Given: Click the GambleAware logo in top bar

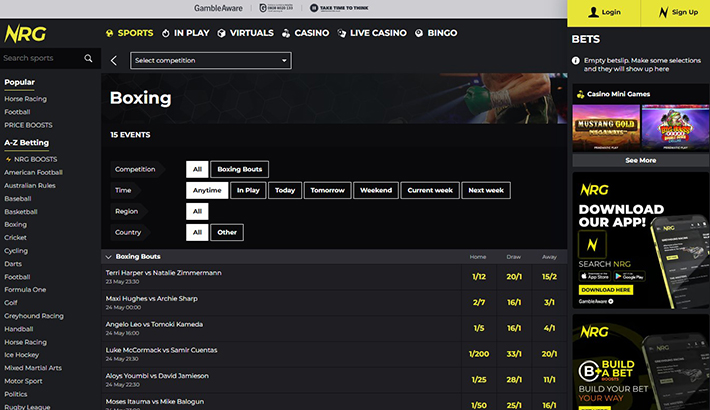Looking at the screenshot, I should click(218, 8).
